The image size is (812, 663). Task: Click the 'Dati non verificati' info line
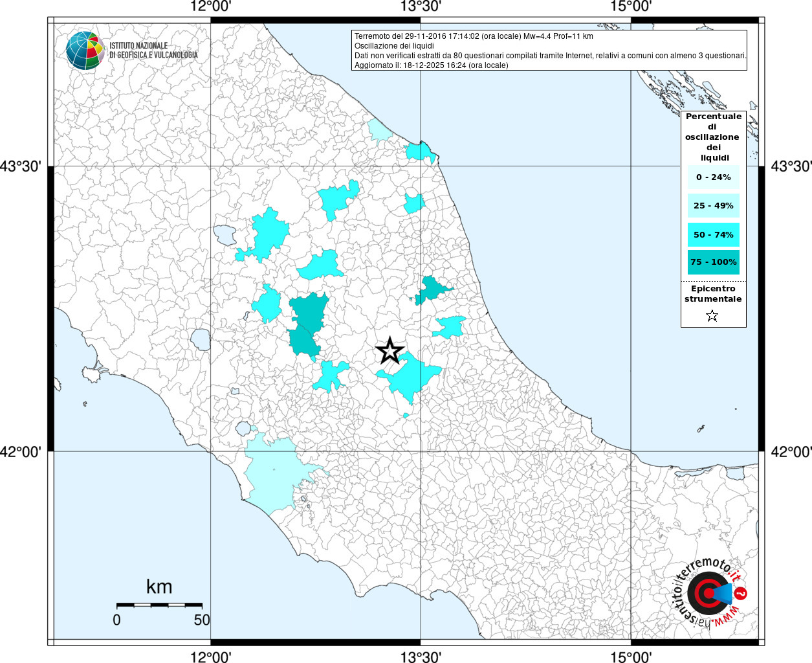(550, 56)
